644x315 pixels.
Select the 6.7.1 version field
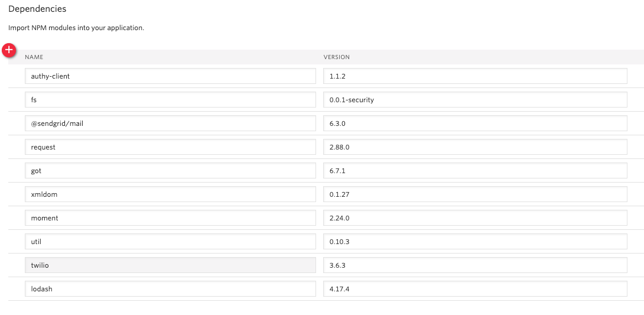(475, 170)
